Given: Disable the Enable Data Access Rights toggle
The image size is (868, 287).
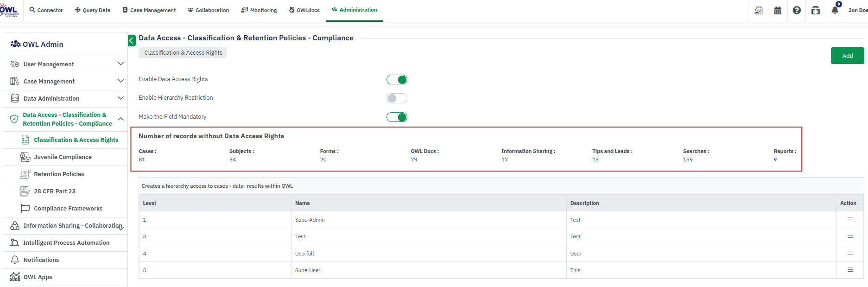Looking at the screenshot, I should pos(397,80).
